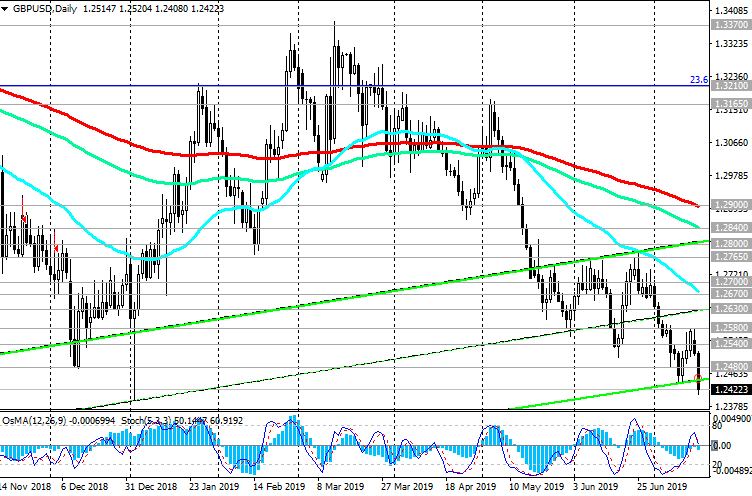Click the 1.2900 price level tag
The width and height of the screenshot is (752, 496).
(730, 204)
